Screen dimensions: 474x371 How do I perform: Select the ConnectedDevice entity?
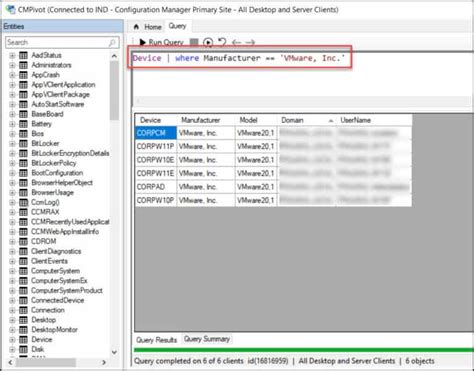click(58, 300)
